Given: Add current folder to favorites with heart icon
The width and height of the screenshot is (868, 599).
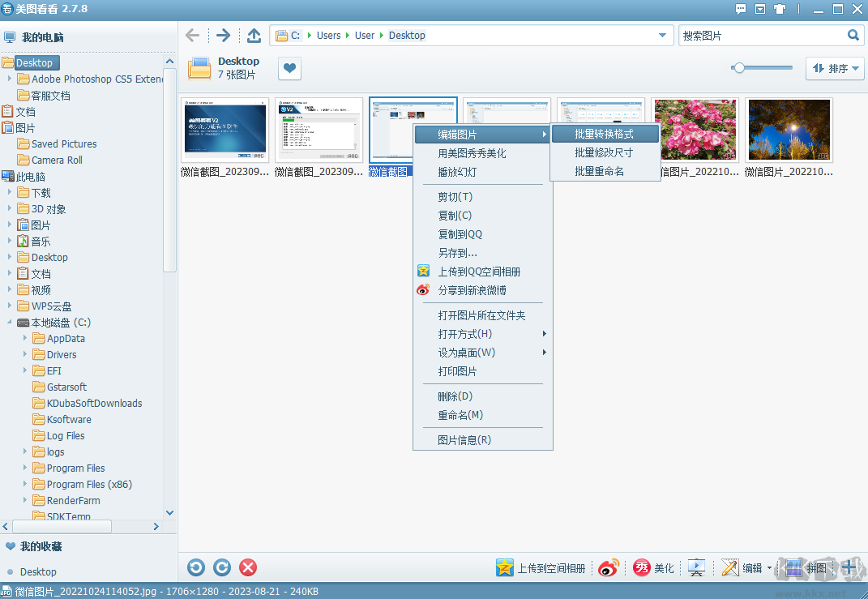Looking at the screenshot, I should pos(289,69).
